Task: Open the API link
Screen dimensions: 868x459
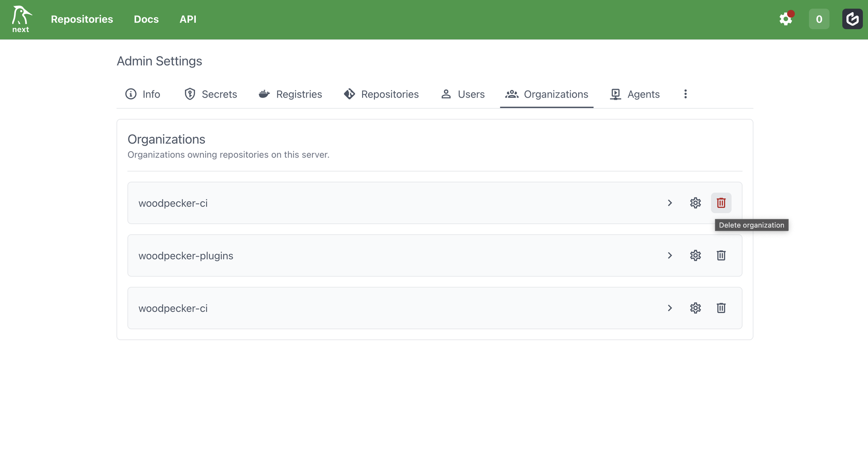Action: coord(188,19)
